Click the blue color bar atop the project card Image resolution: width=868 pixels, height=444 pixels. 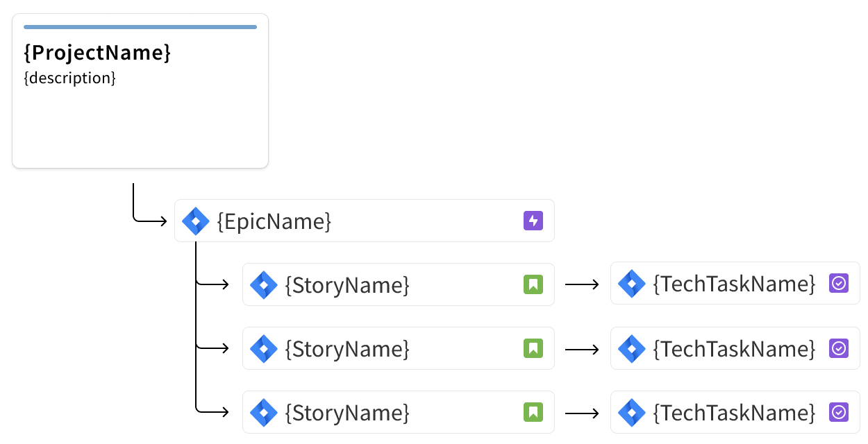coord(140,27)
